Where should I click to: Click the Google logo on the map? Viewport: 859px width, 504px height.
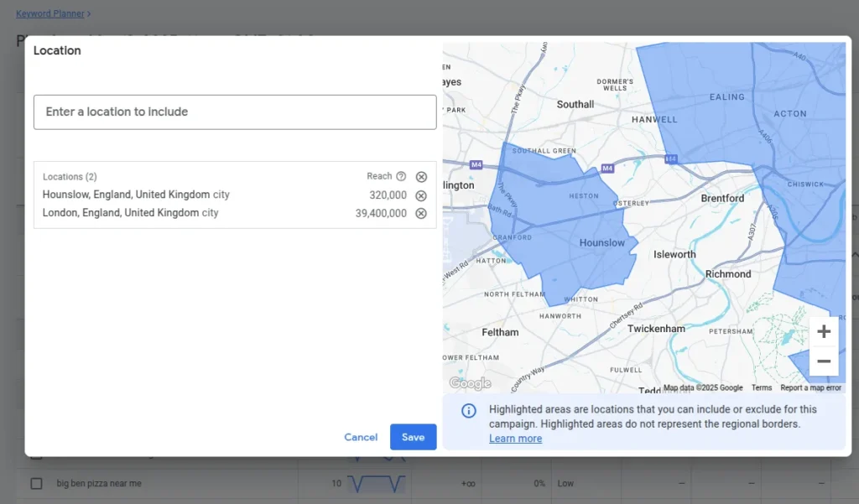470,383
